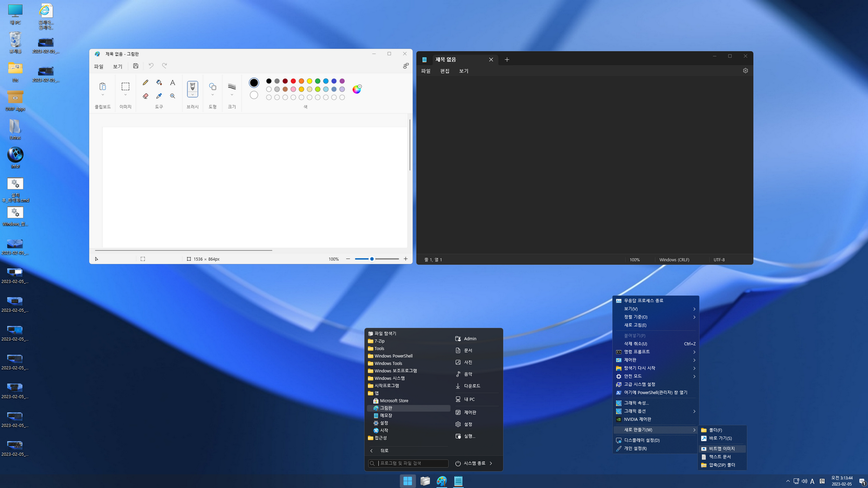Open the 편집 menu in Notepad

[x=444, y=71]
